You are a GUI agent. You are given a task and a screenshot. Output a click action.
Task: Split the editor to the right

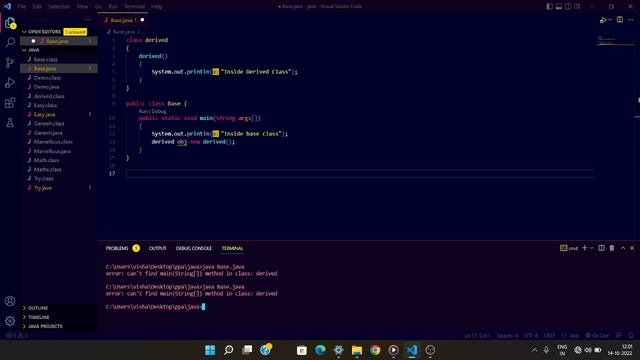620,20
